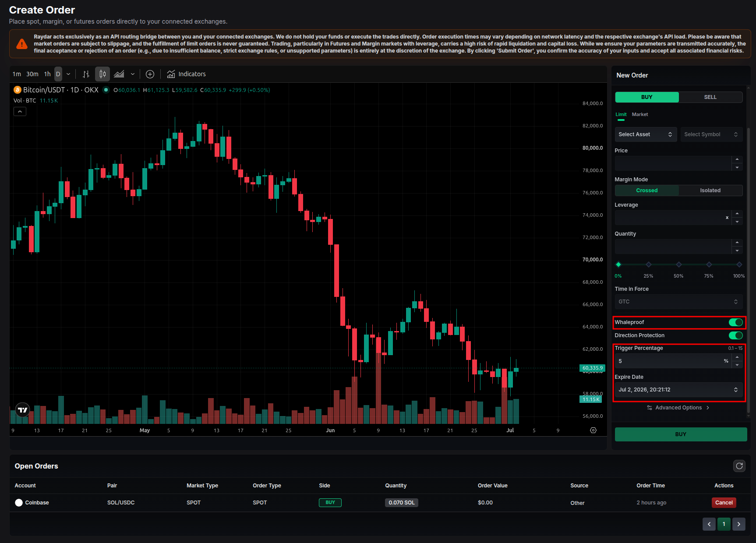756x543 pixels.
Task: Click the 60,335.9 current price label
Action: point(593,368)
